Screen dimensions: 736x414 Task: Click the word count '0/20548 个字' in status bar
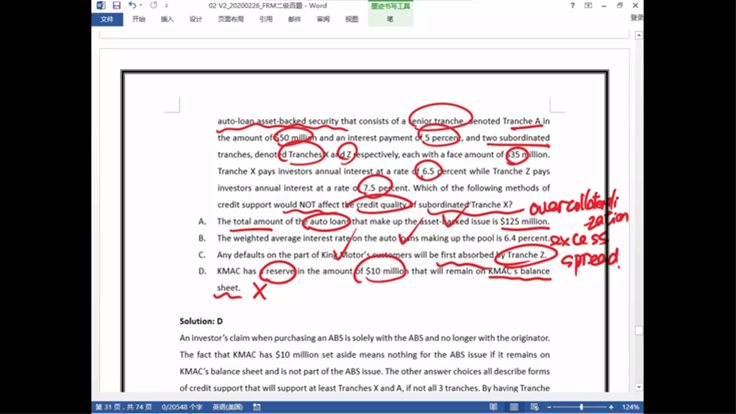(182, 407)
